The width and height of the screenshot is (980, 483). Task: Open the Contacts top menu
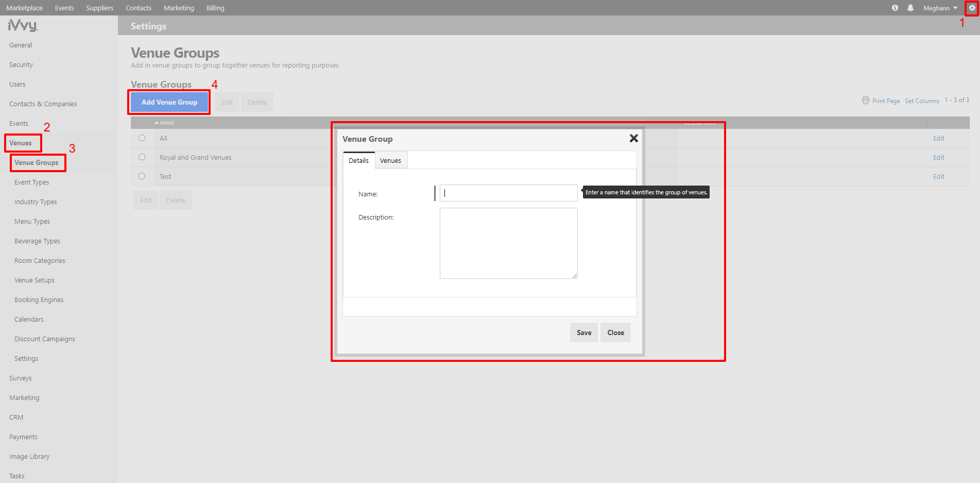pos(139,8)
